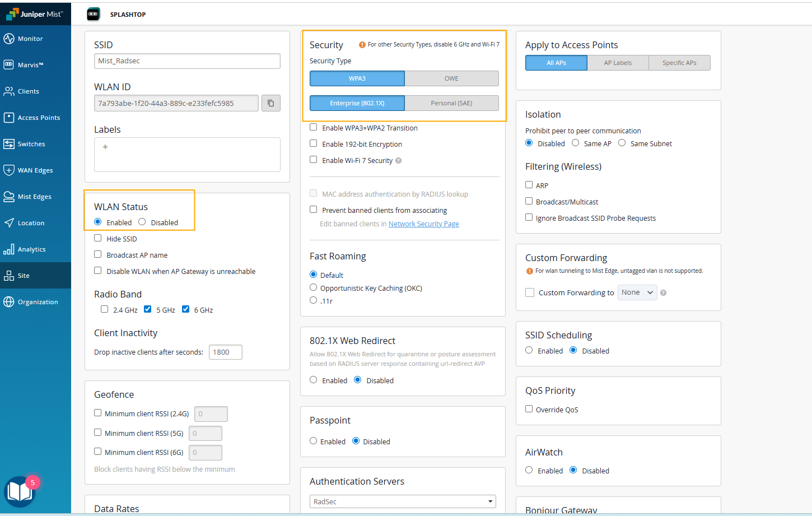Select OWE security type
The height and width of the screenshot is (516, 812).
[451, 78]
